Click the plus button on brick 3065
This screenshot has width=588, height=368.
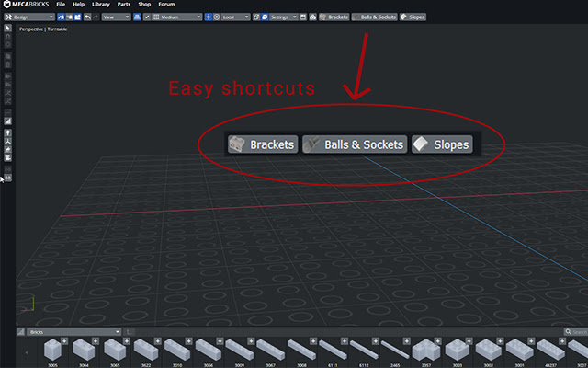[127, 341]
